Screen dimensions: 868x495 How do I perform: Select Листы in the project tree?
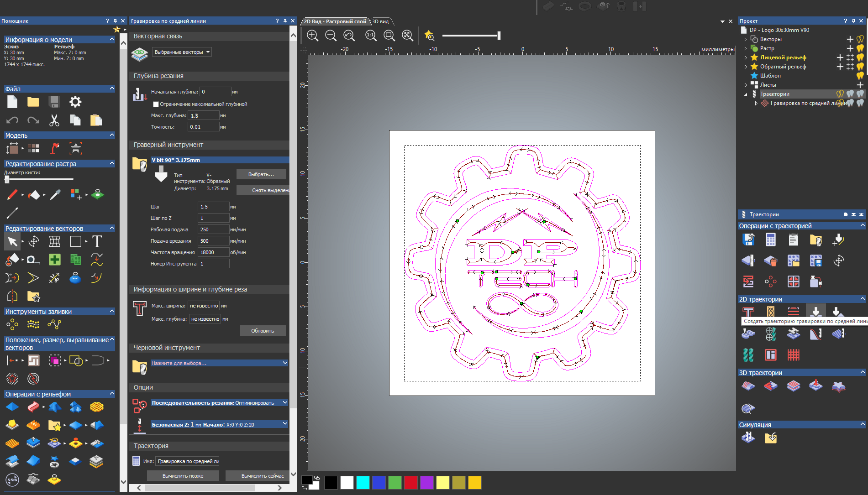[x=768, y=85]
